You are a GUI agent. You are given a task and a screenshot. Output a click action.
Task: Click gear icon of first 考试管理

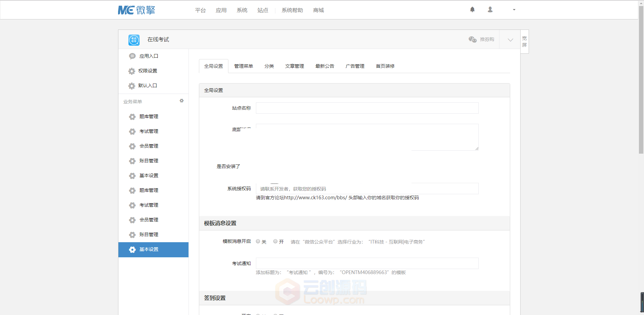point(132,132)
